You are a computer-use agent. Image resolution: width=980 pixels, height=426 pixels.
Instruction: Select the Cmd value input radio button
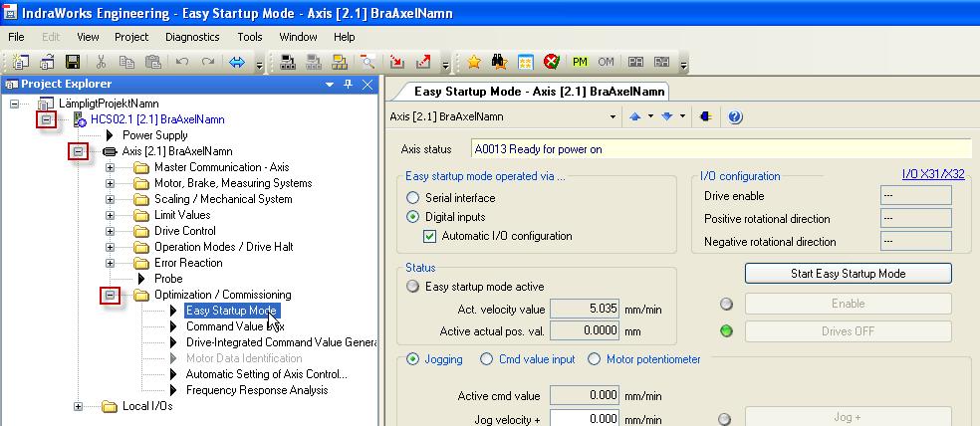pos(486,359)
